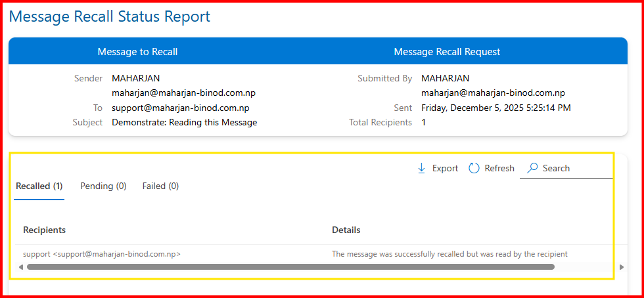Click the Message Recall Request header

(447, 52)
